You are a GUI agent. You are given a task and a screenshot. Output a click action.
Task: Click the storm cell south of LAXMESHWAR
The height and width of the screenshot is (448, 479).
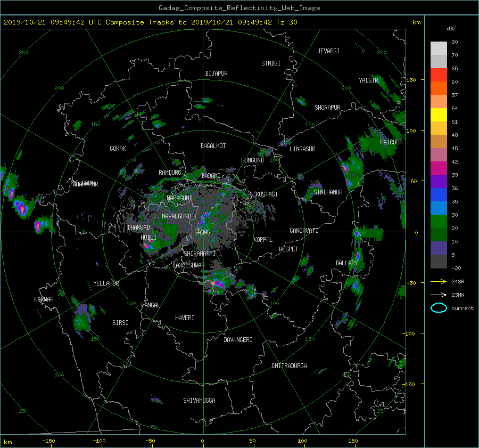(x=218, y=284)
